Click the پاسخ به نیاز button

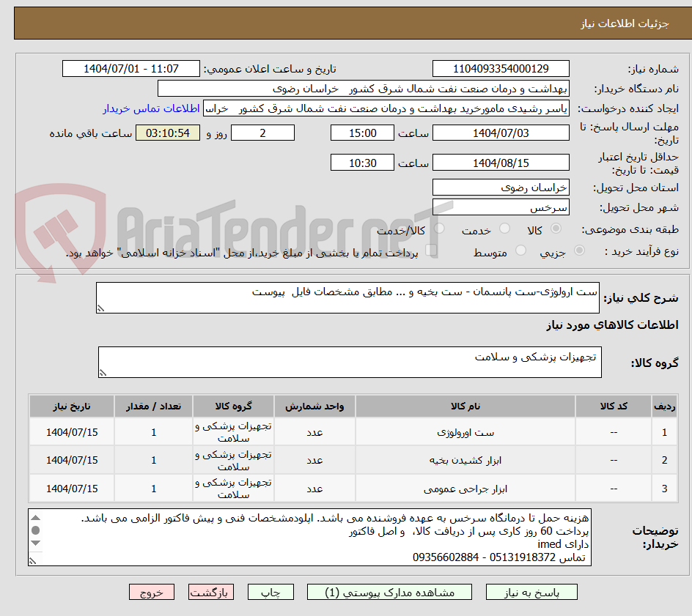pos(531,592)
